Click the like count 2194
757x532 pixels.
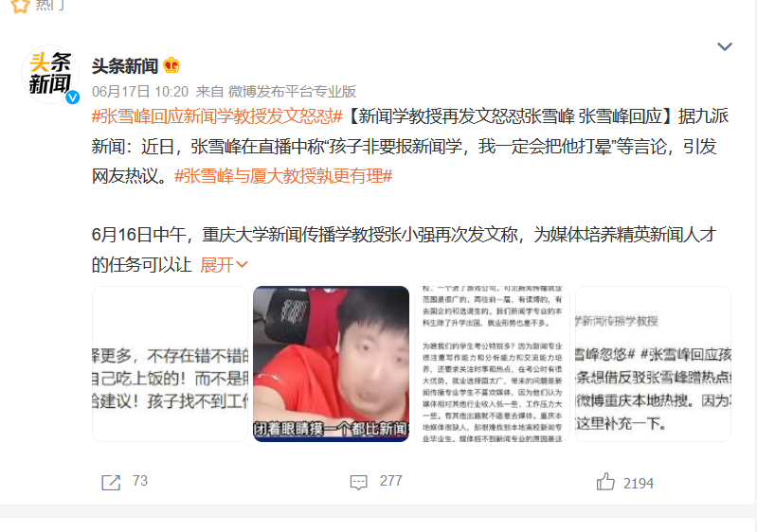click(639, 484)
